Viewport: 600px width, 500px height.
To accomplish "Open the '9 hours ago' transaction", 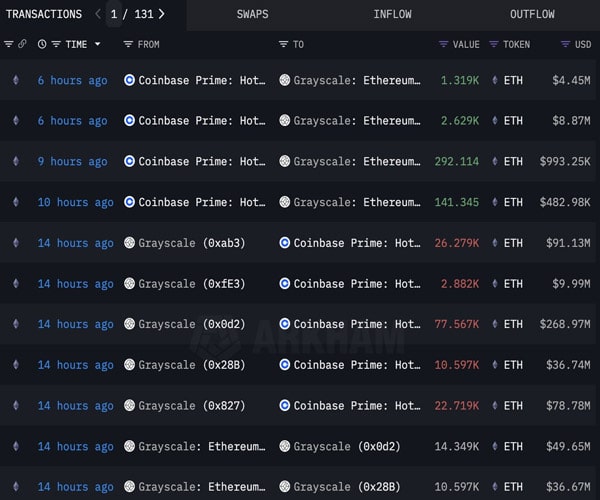I will [72, 161].
